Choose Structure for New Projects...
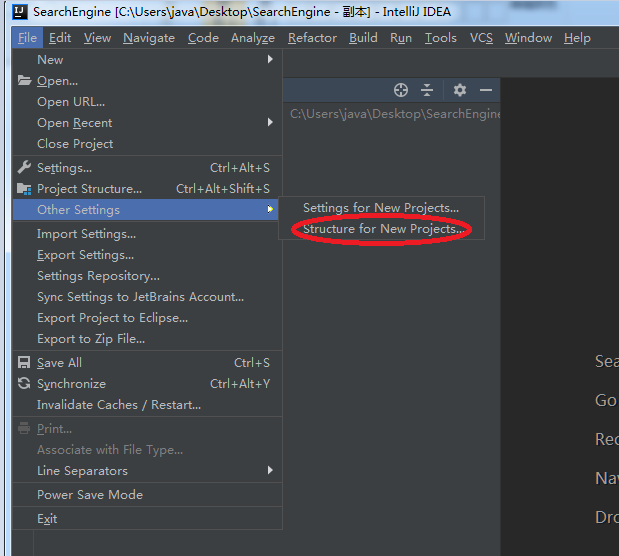 (x=381, y=229)
